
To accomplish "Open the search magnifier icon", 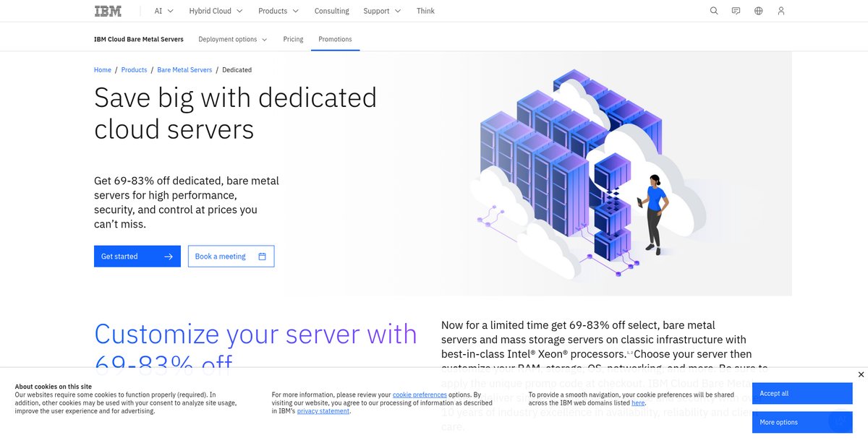I will (x=714, y=11).
